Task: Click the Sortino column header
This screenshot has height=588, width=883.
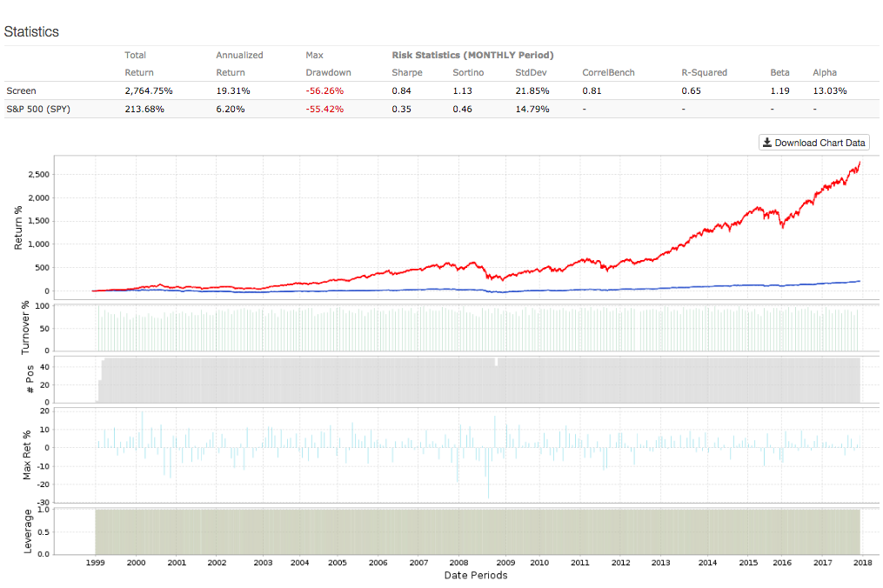Action: click(468, 72)
